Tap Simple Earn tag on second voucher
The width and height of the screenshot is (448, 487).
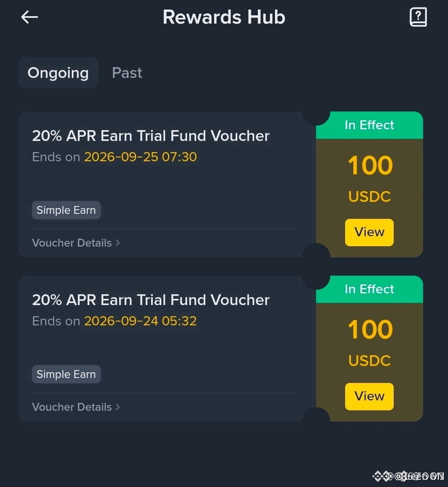coord(66,374)
